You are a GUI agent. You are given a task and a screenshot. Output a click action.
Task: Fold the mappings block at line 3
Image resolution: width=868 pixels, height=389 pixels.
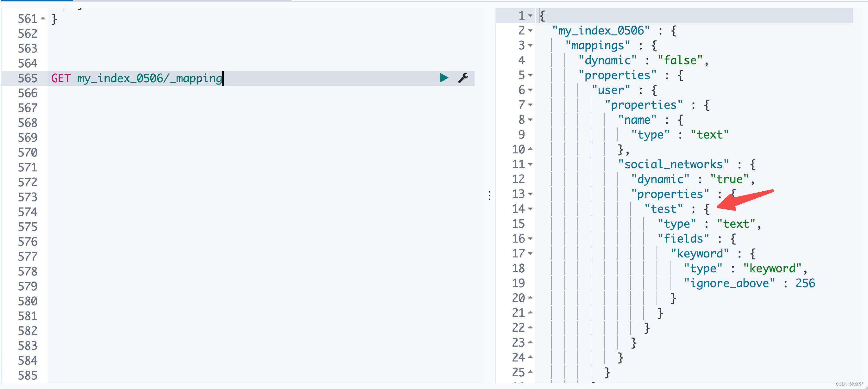[x=530, y=45]
